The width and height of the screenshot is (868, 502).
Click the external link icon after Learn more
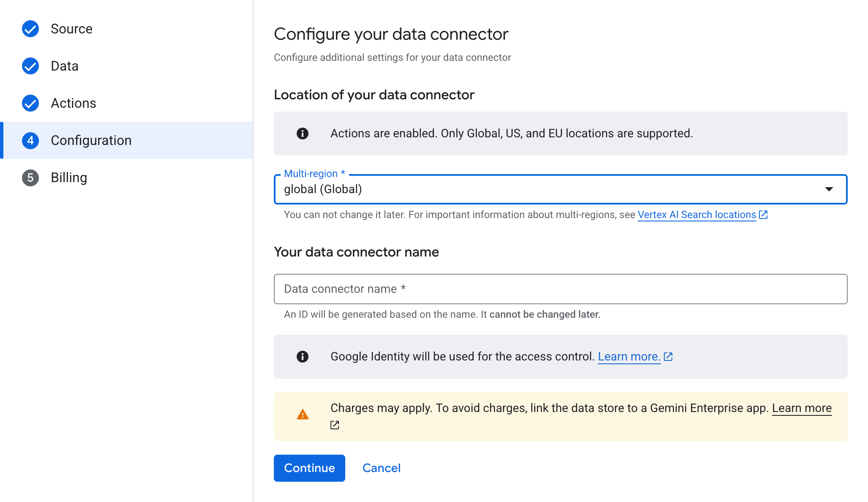click(x=668, y=356)
